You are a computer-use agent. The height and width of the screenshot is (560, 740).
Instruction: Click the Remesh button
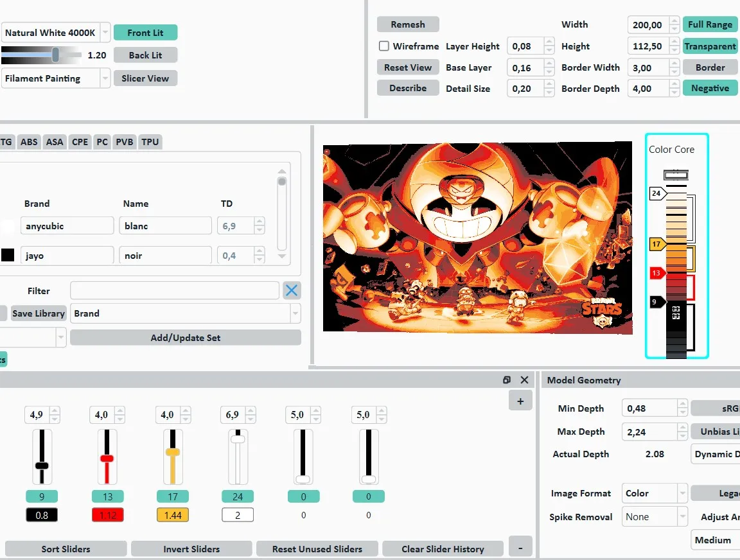[x=408, y=24]
